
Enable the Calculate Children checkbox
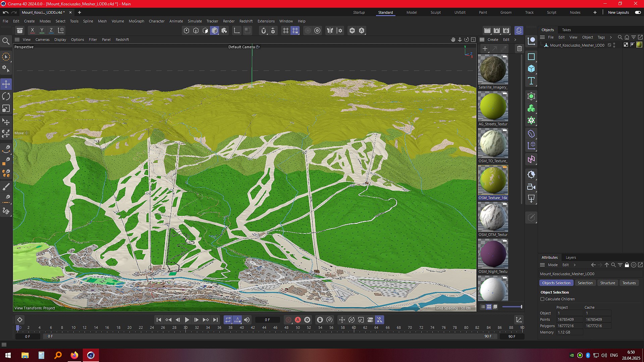[542, 299]
